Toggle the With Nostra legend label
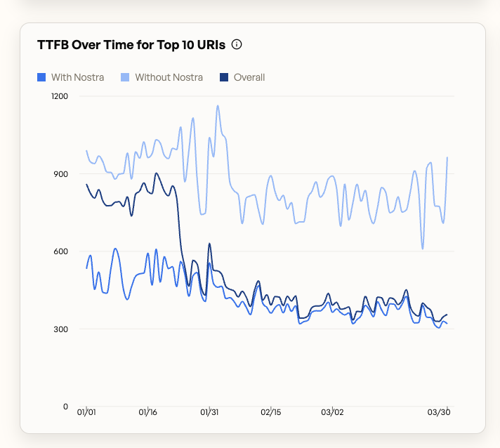 click(x=77, y=77)
